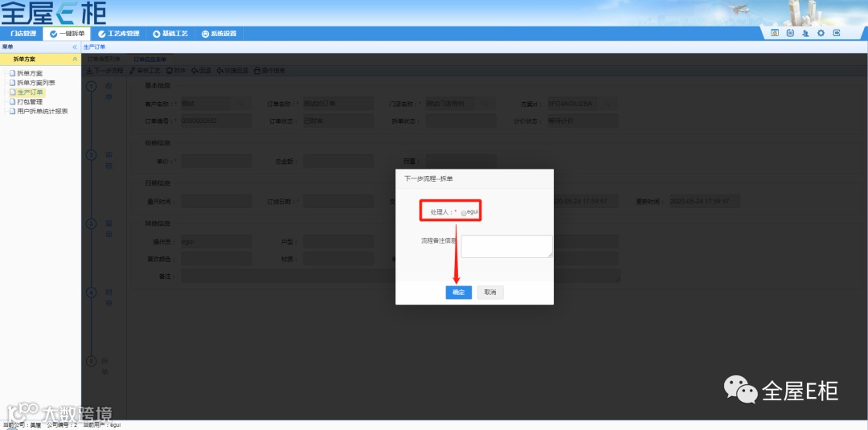Open the 基础工艺 menu tab

tap(170, 34)
